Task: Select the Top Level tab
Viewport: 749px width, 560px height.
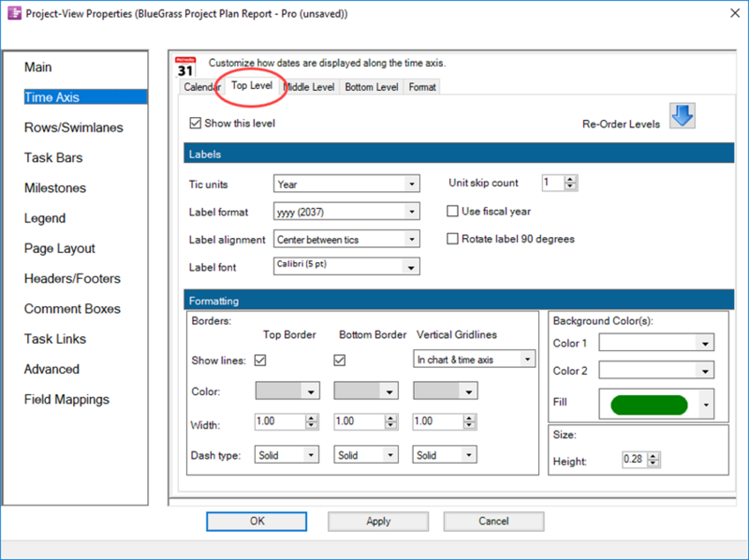Action: pyautogui.click(x=252, y=85)
